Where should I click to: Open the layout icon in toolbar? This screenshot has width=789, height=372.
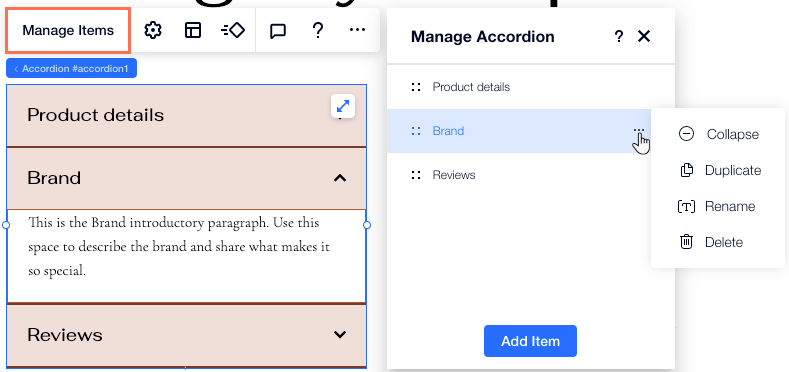tap(193, 30)
